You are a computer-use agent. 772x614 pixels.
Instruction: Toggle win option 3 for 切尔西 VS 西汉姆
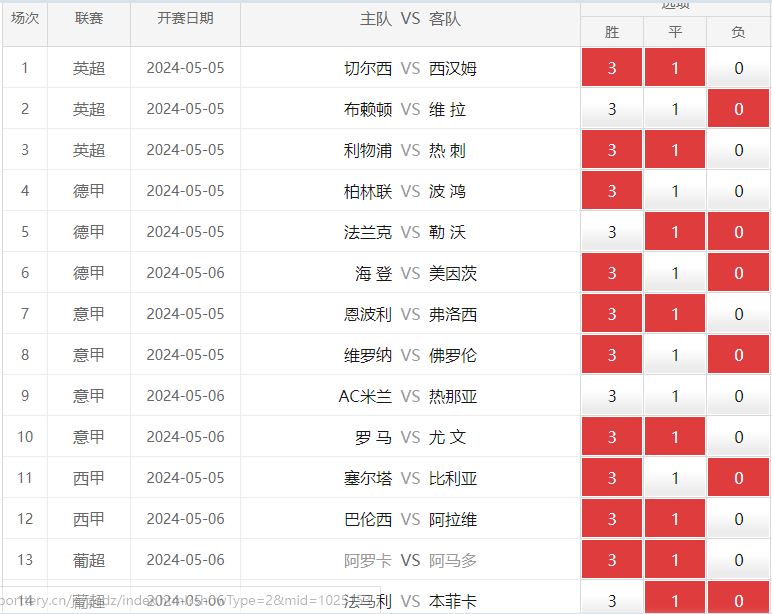click(x=611, y=67)
